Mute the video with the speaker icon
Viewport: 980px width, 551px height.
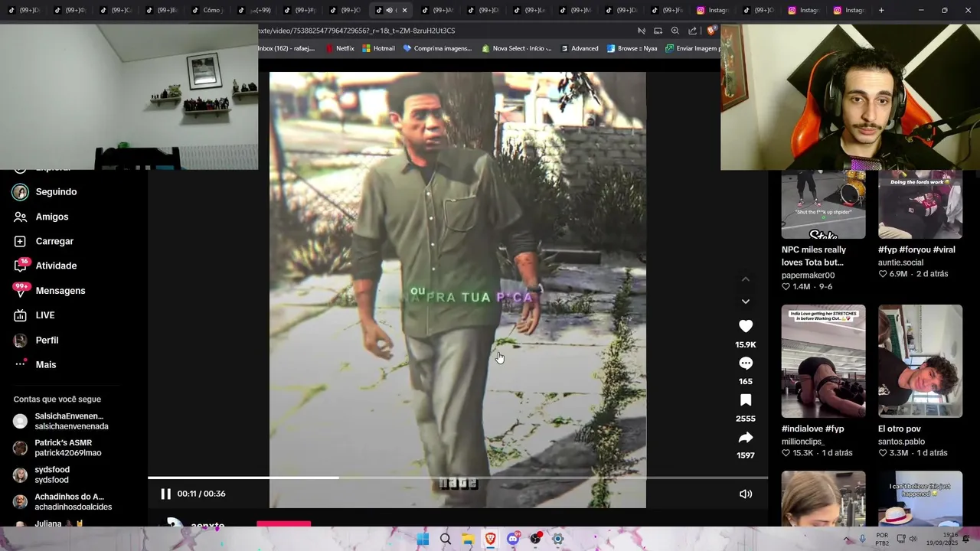(745, 494)
